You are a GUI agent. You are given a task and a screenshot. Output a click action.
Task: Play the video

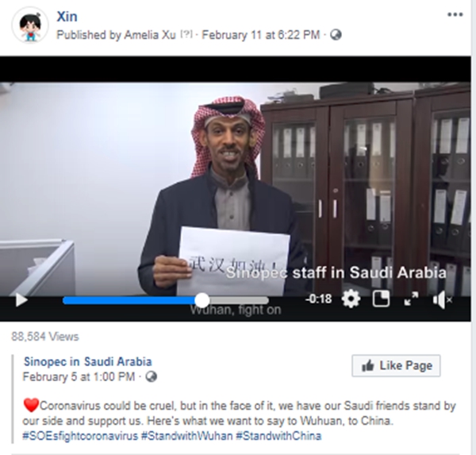[x=21, y=300]
